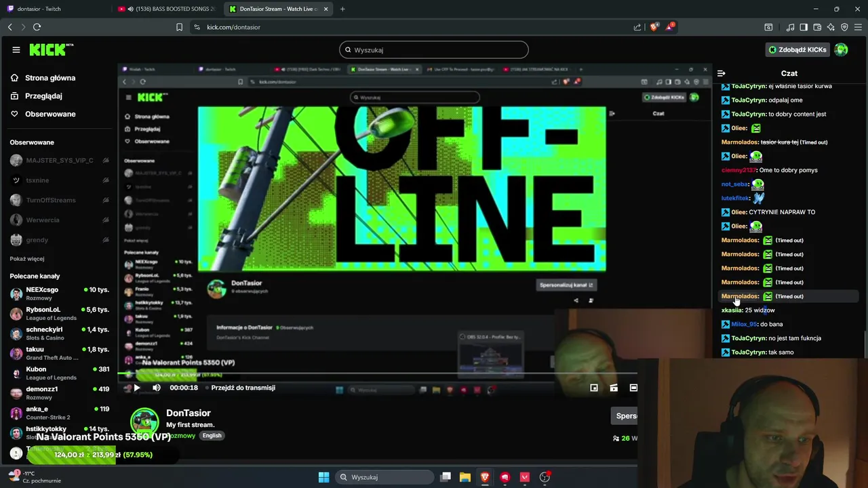Click chat username xkasiia
The width and height of the screenshot is (868, 488).
[x=732, y=310]
